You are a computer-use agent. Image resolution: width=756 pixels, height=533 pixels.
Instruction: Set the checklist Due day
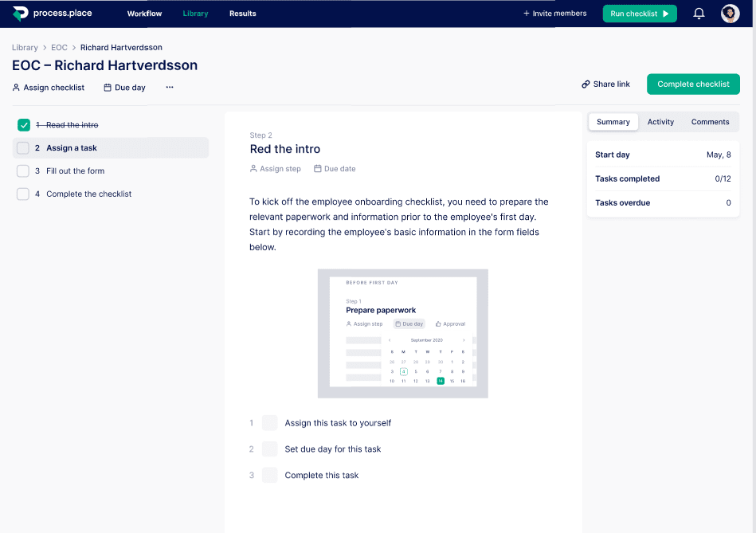124,88
